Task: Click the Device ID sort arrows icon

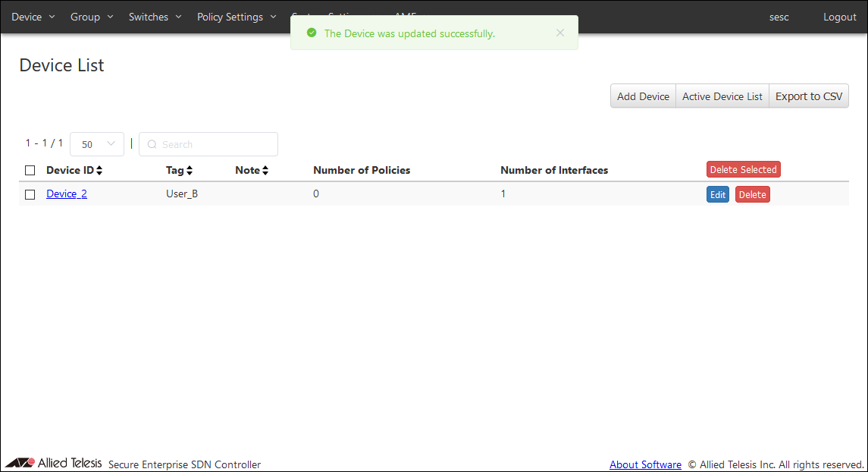Action: pos(99,171)
